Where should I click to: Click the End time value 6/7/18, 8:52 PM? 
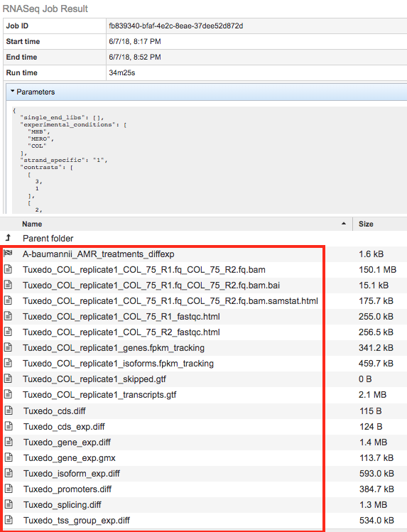pos(135,57)
